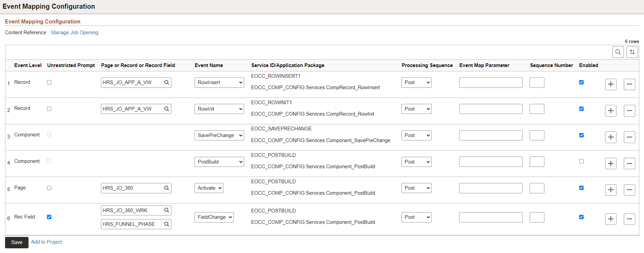Open the SavePreChange event name dropdown

pos(219,135)
